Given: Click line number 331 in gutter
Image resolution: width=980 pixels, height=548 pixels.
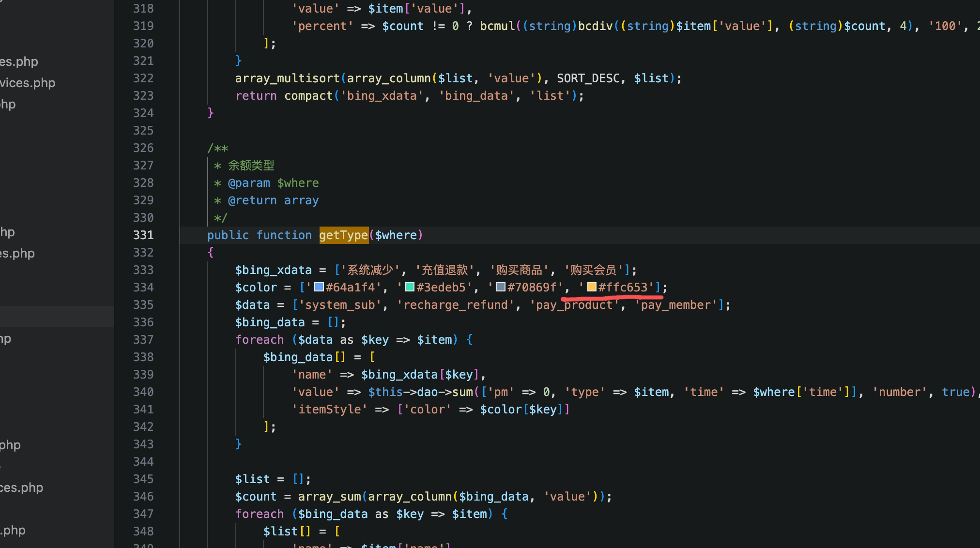Looking at the screenshot, I should [x=143, y=235].
